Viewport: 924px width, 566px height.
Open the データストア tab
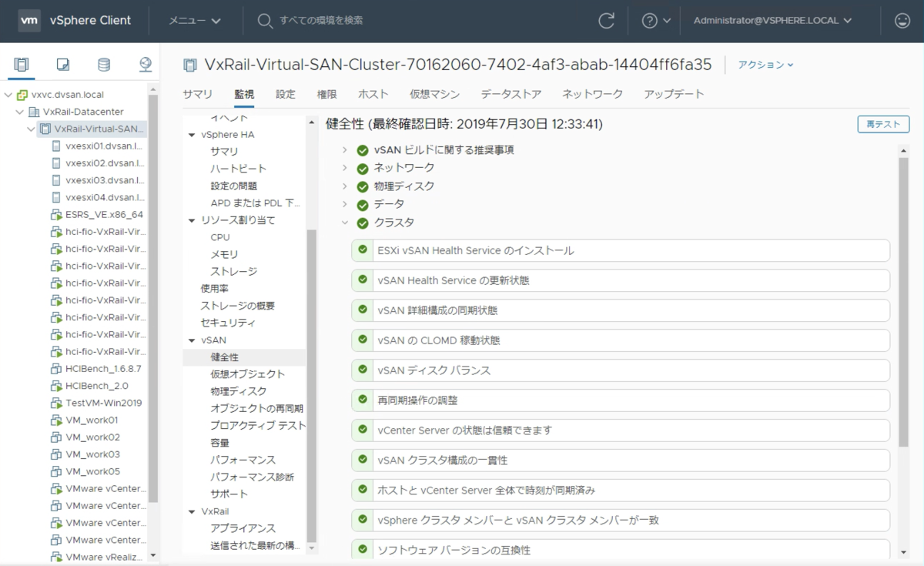click(511, 94)
